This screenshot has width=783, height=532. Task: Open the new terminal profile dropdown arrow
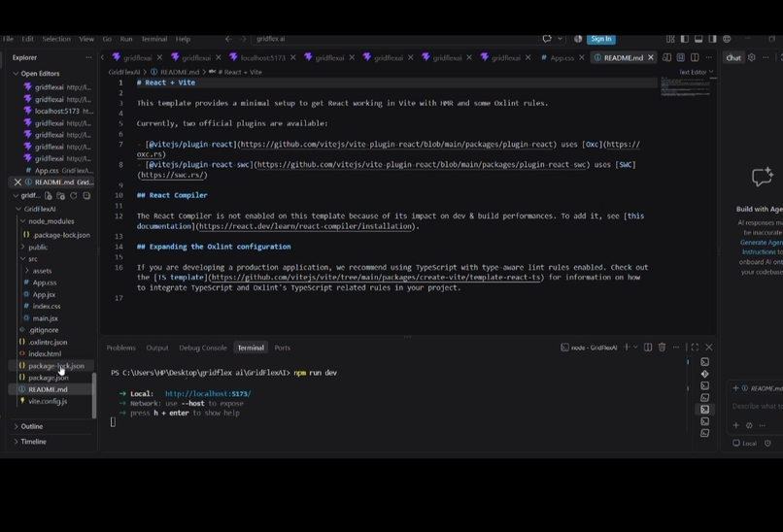coord(635,347)
